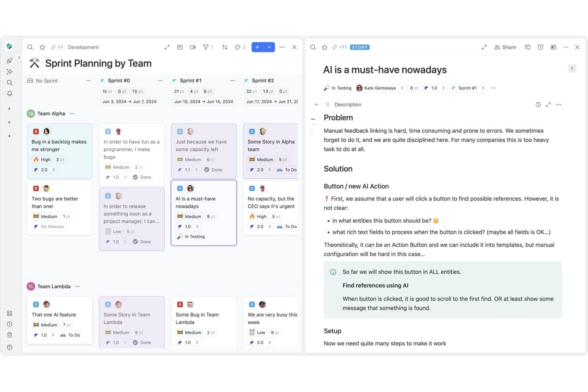Open the alarm clock icon in story panel

point(540,47)
